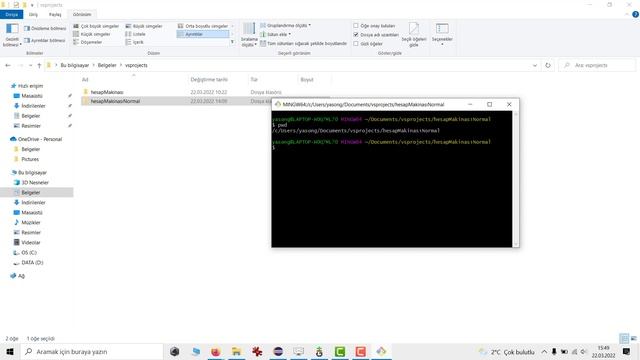Open OS (C:) drive in sidebar

coord(29,253)
